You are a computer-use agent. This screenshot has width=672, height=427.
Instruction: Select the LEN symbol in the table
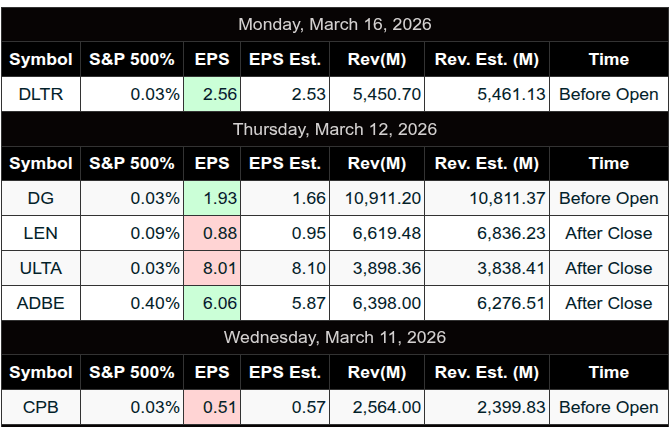(x=41, y=233)
